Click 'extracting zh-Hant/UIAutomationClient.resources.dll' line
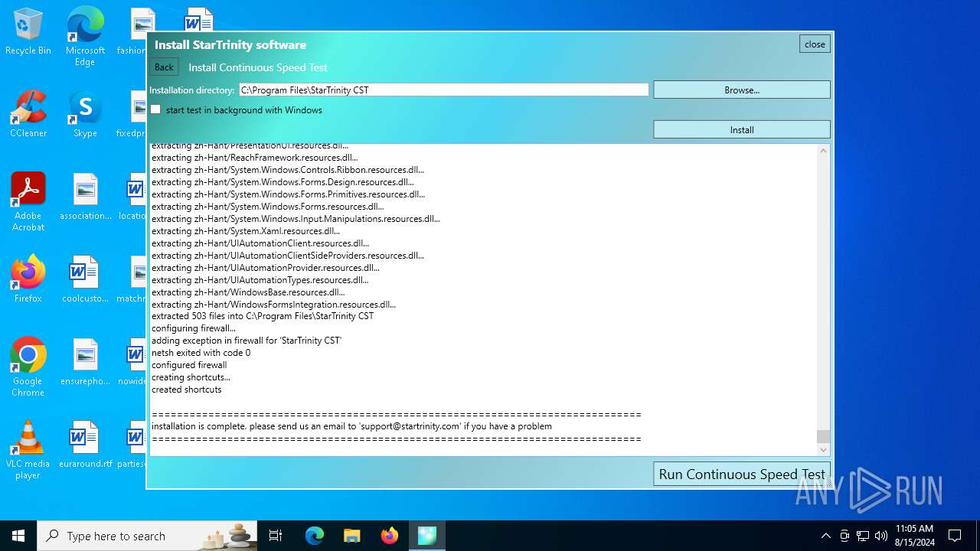Image resolution: width=980 pixels, height=551 pixels. pos(260,243)
